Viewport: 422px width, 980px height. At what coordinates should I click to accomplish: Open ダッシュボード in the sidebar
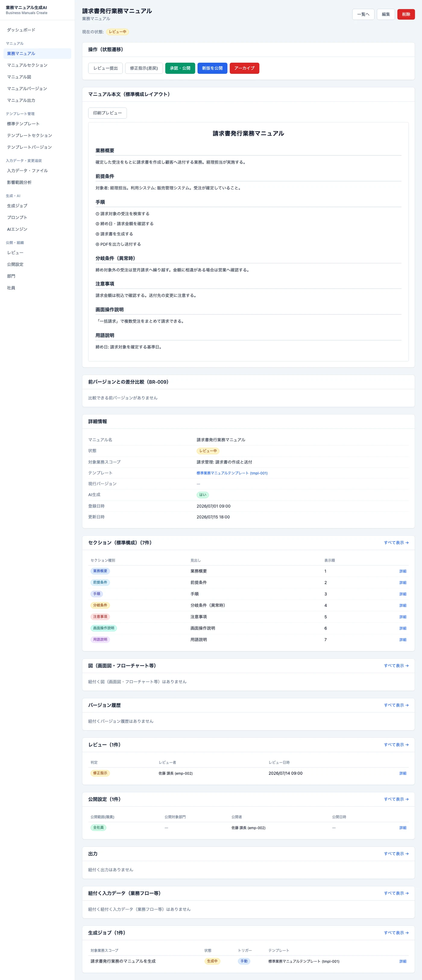click(37, 30)
